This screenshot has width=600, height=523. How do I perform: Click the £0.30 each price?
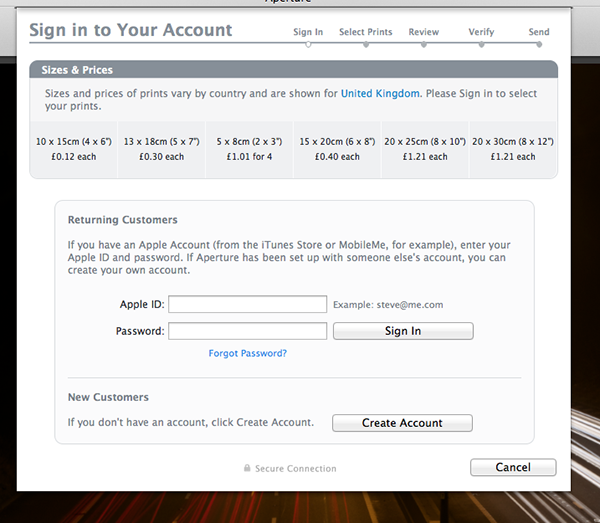(x=161, y=156)
